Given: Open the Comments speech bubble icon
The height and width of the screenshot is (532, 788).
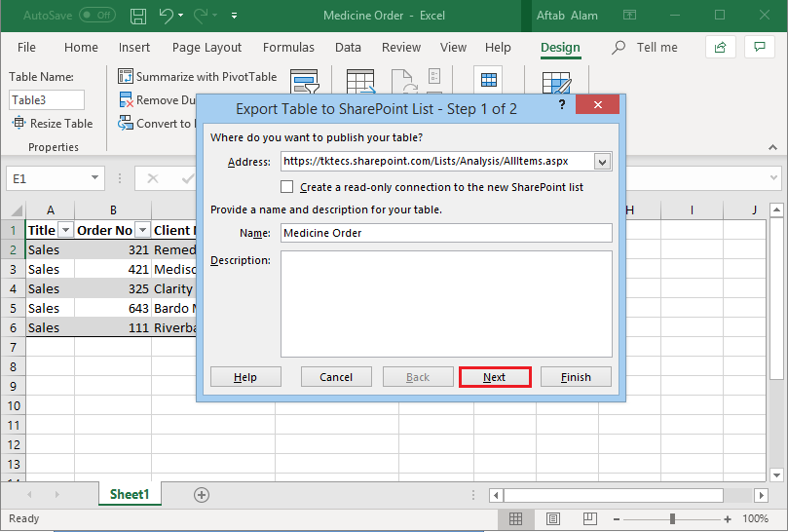Looking at the screenshot, I should [x=760, y=47].
